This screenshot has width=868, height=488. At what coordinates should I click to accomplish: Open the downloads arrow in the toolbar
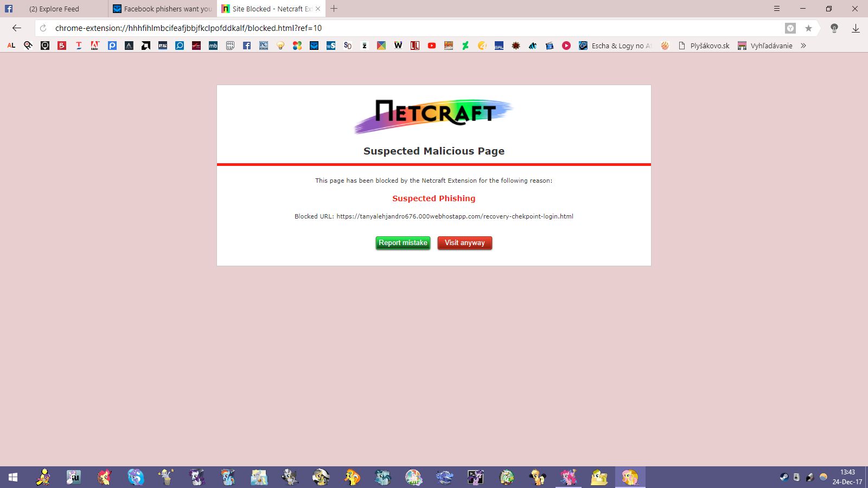(x=856, y=28)
